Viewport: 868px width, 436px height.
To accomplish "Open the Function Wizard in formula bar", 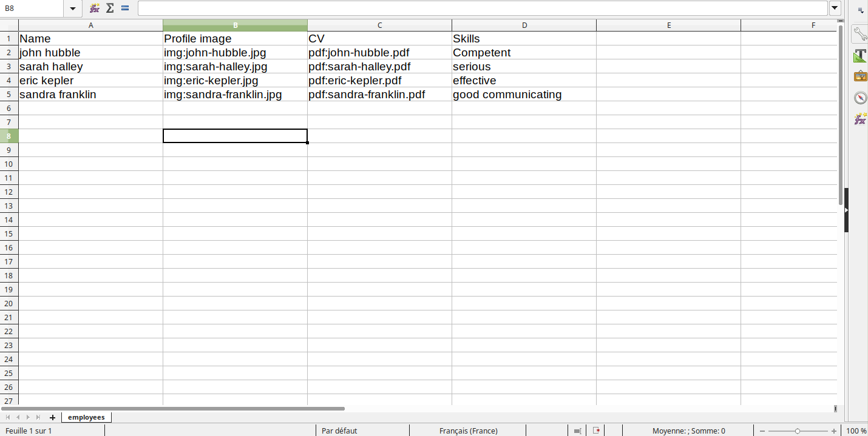I will point(95,8).
